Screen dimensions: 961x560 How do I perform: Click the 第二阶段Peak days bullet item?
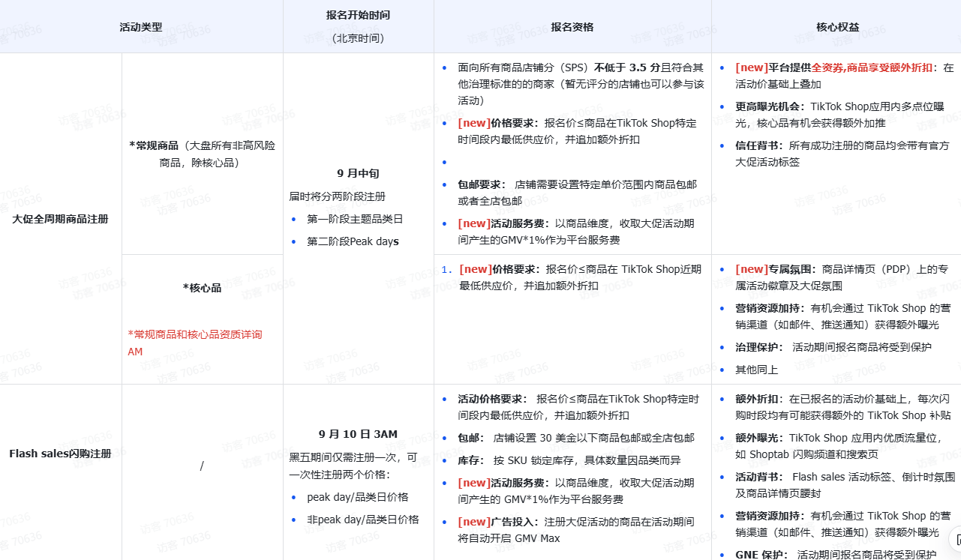click(353, 241)
